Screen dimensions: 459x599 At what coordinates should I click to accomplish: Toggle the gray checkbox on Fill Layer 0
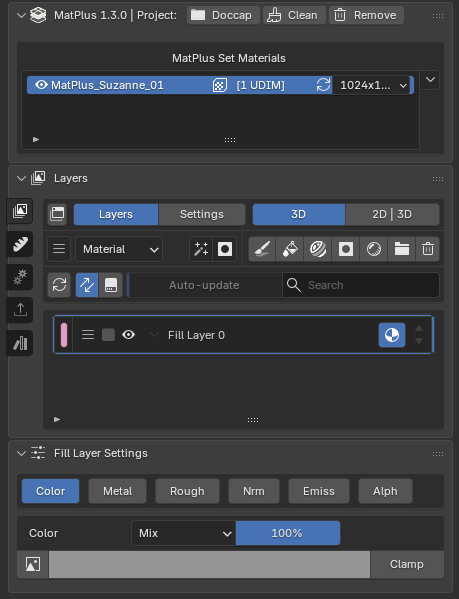click(x=108, y=335)
